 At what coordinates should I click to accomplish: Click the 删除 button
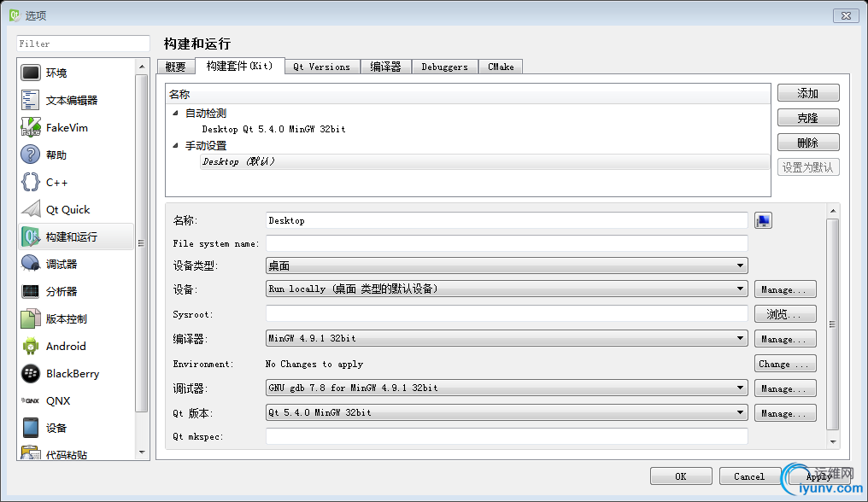click(808, 143)
